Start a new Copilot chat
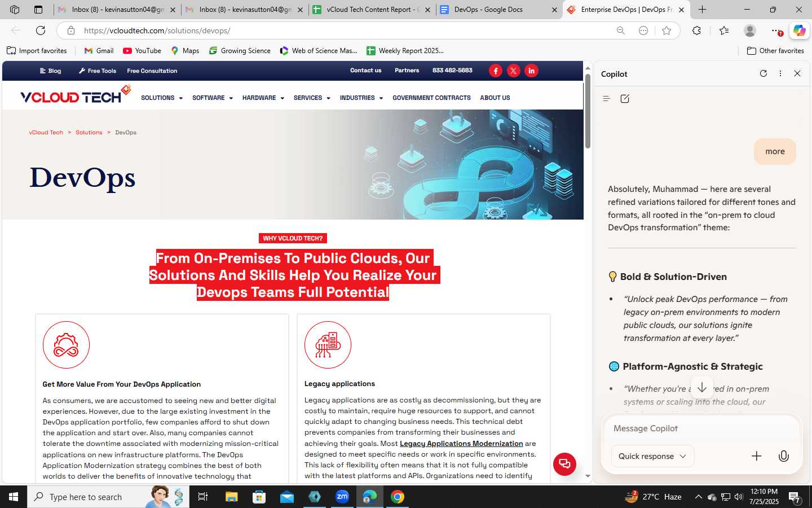This screenshot has height=508, width=812. click(x=625, y=99)
